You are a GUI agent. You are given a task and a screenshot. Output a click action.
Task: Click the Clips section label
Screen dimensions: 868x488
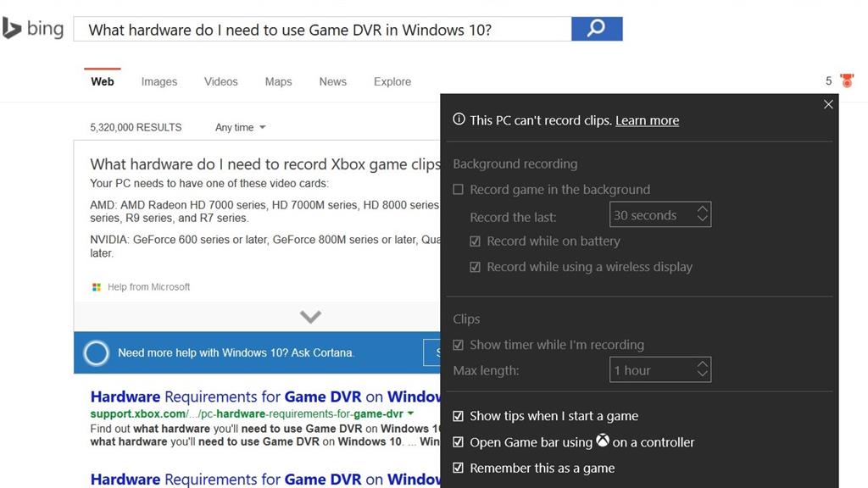click(x=467, y=319)
